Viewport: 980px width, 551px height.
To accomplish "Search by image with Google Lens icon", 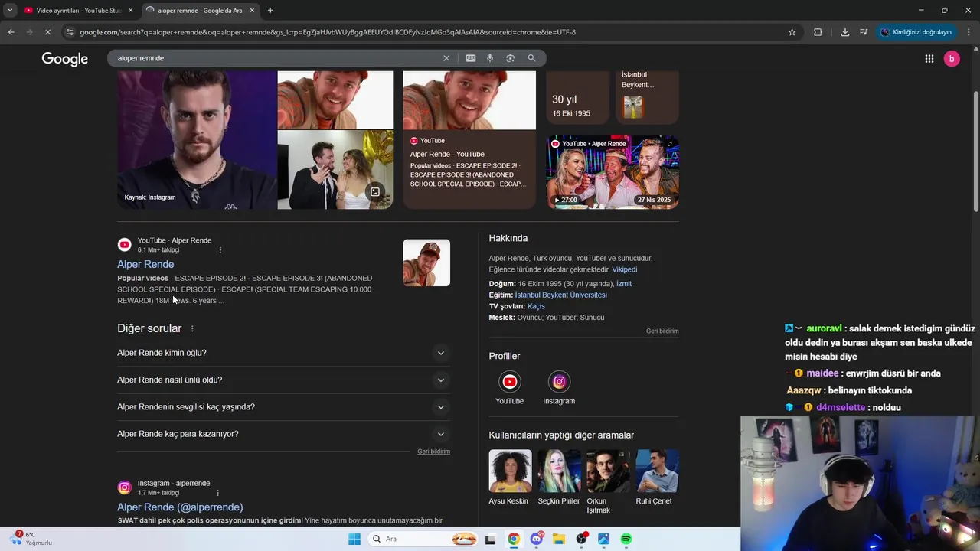I will pos(511,58).
